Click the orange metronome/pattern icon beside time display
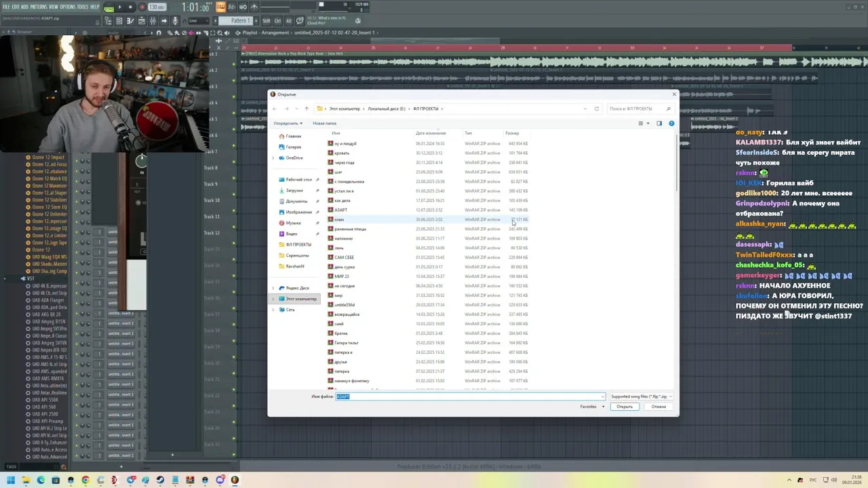The width and height of the screenshot is (868, 488). pos(220,7)
